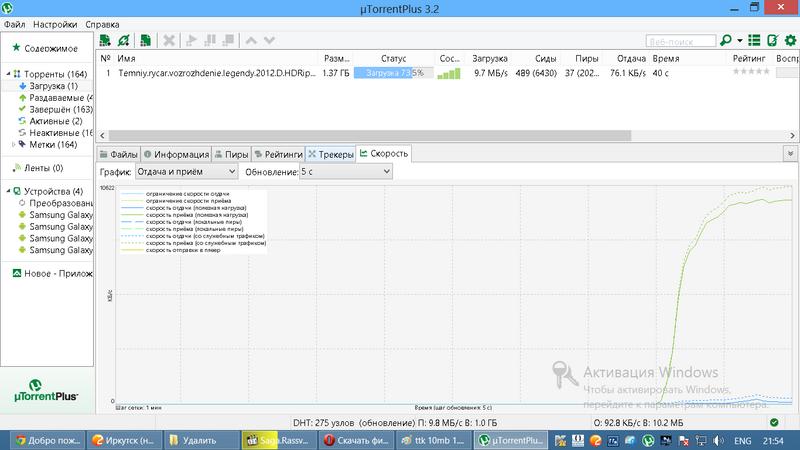
Task: Click the volume speaker tray icon
Action: tap(718, 441)
